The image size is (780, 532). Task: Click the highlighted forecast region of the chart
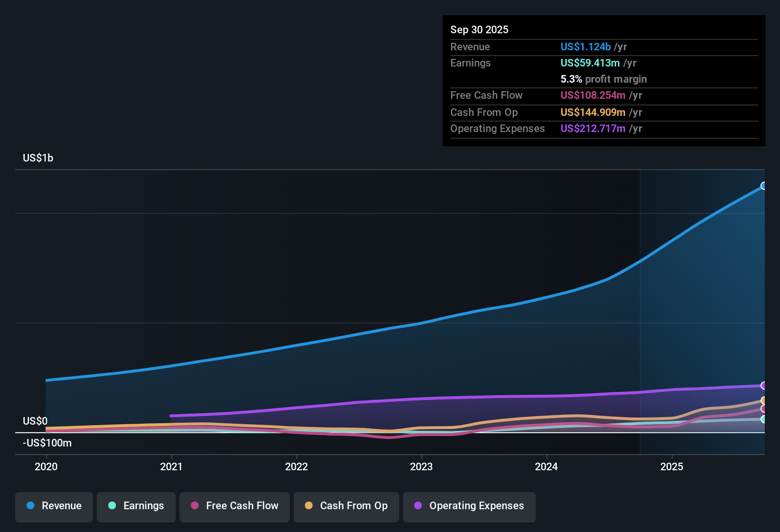click(x=702, y=309)
